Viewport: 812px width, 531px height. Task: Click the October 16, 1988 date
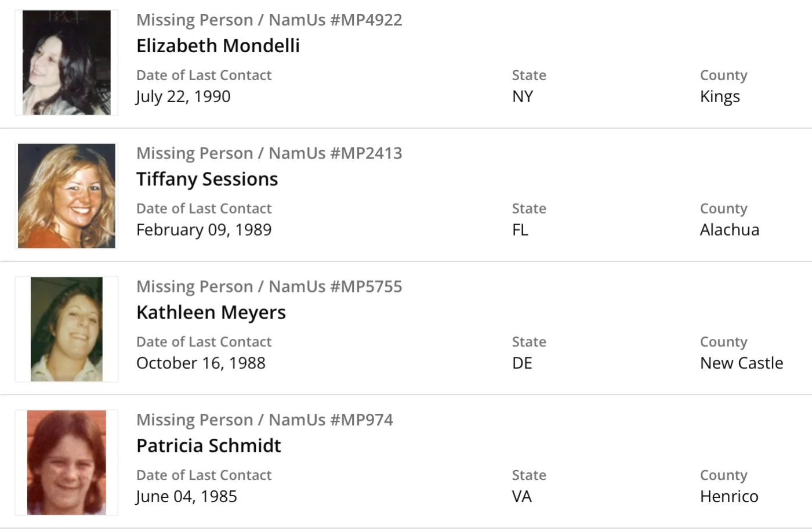tap(201, 363)
